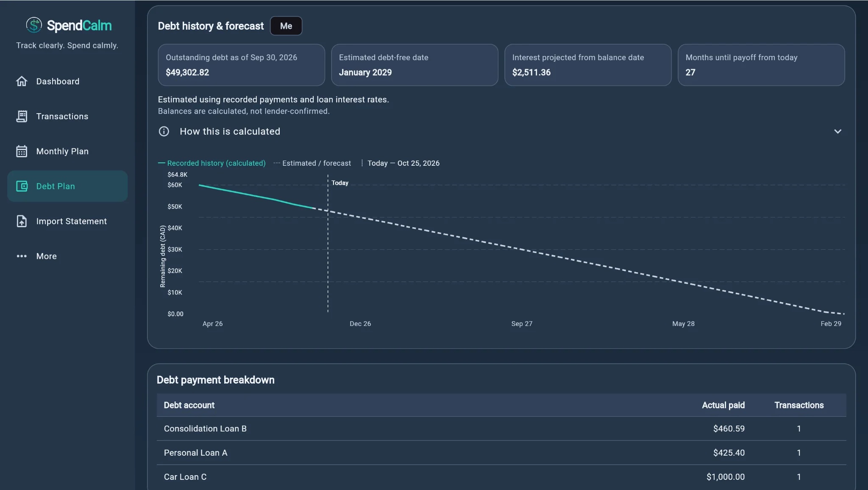The image size is (868, 490).
Task: Click the $1,000.00 actual paid value
Action: pos(726,477)
